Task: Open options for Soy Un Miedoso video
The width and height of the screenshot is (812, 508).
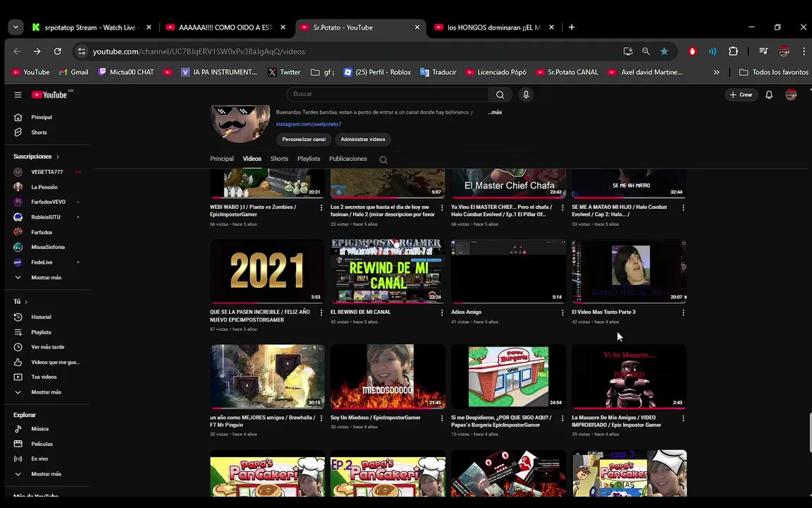Action: (x=442, y=418)
